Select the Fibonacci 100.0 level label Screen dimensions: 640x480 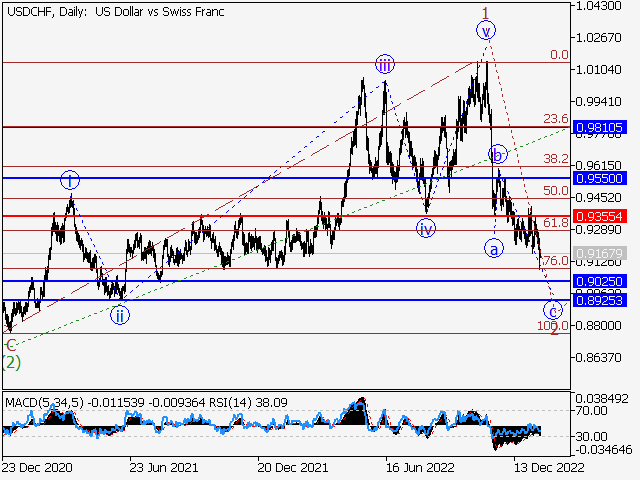553,325
